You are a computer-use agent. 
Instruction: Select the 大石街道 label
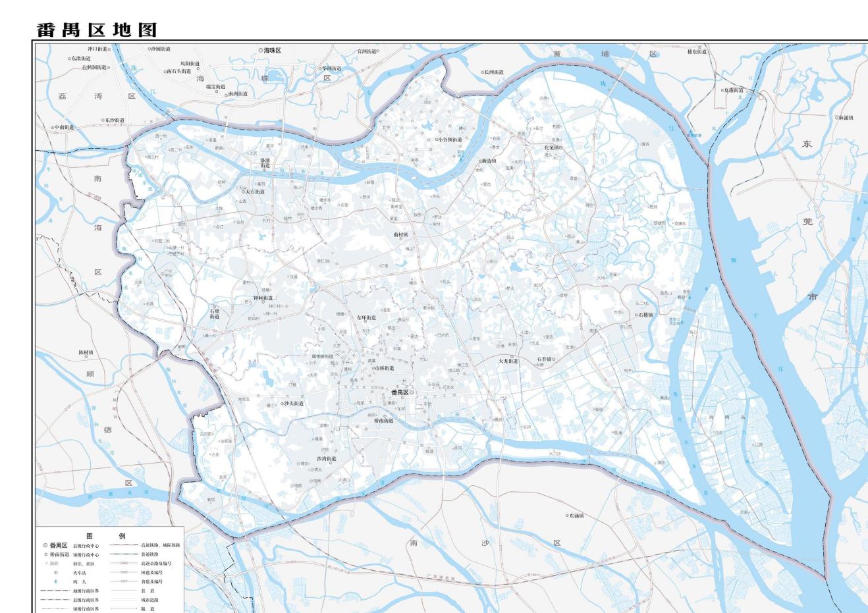coord(255,192)
